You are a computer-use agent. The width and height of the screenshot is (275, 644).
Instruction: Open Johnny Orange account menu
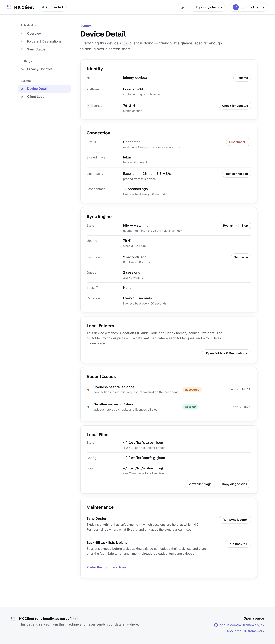(x=248, y=7)
